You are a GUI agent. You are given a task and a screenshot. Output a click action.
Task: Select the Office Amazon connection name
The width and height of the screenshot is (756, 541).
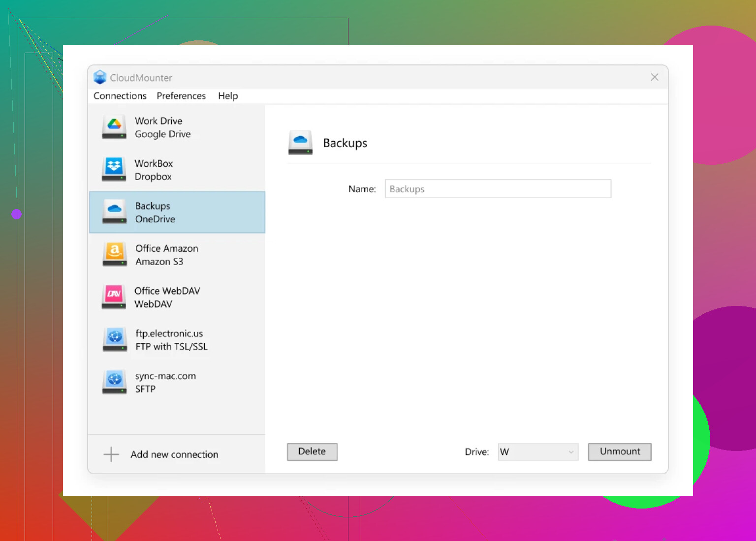[x=167, y=248]
